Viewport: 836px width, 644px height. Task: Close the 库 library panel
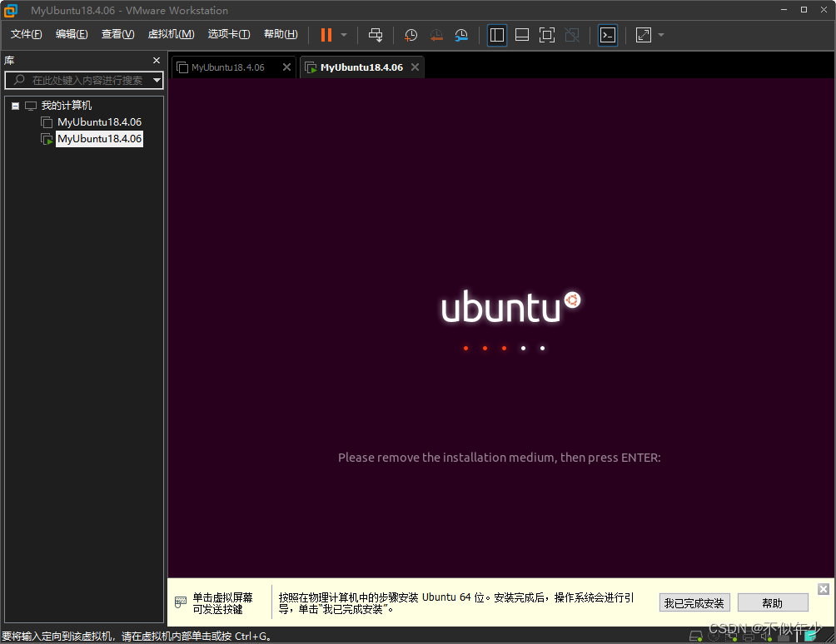tap(157, 61)
